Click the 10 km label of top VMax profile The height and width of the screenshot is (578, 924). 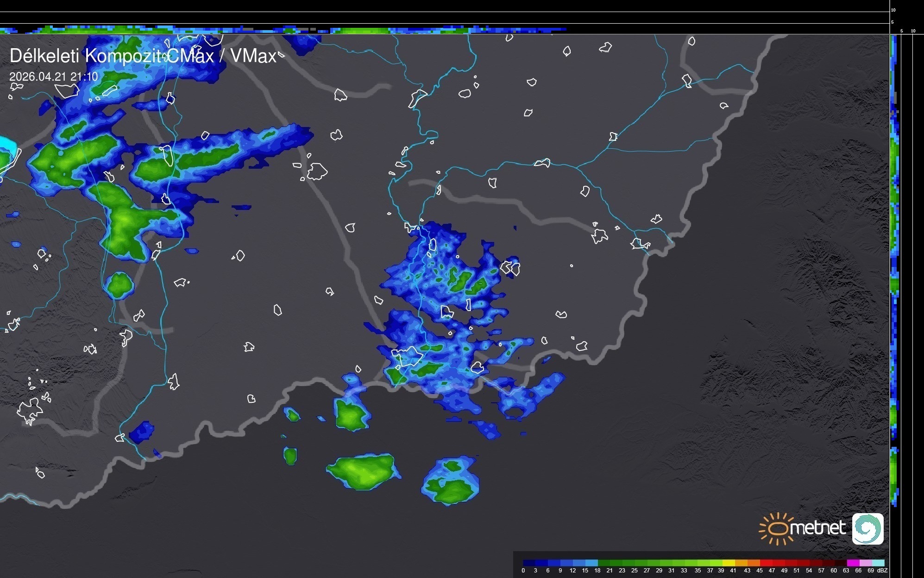(893, 10)
